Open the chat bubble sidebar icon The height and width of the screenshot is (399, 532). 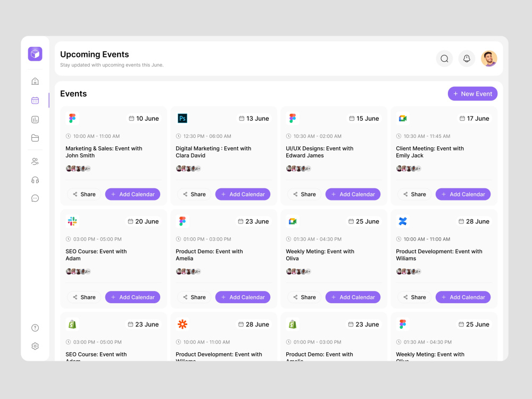tap(35, 198)
